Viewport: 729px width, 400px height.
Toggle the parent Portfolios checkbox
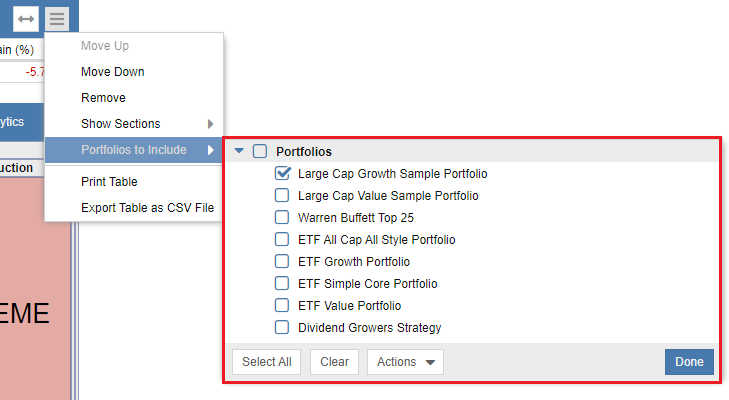click(x=260, y=151)
